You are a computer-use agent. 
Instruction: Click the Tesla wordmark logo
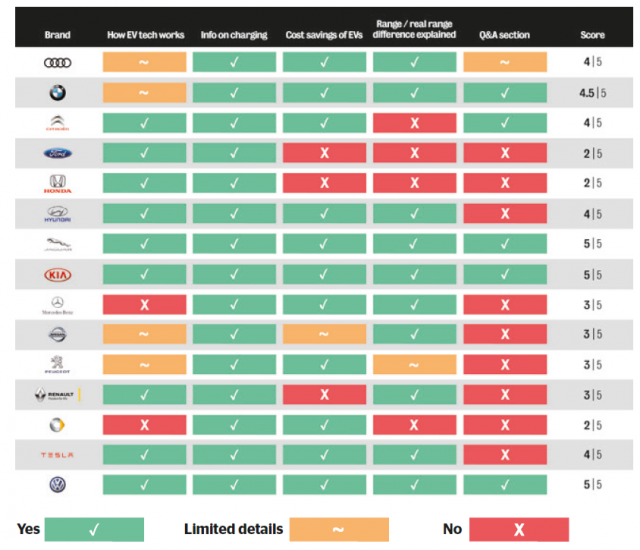[57, 455]
